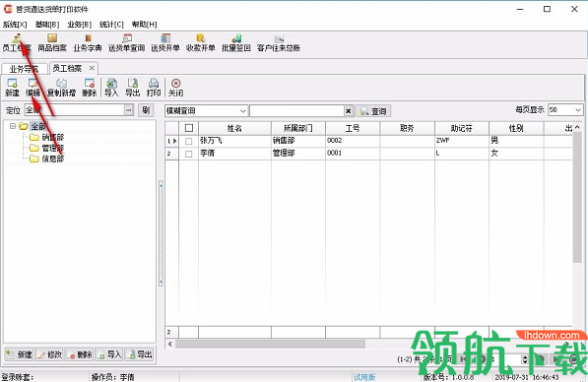The image size is (588, 382).
Task: Open 送货开单 delivery order icon
Action: (165, 42)
